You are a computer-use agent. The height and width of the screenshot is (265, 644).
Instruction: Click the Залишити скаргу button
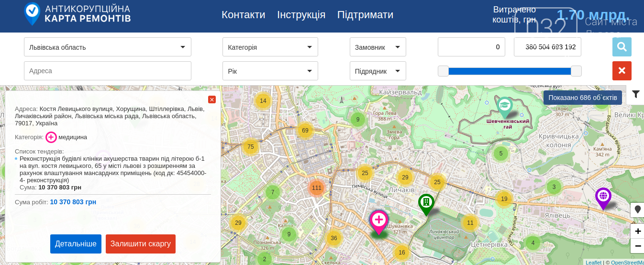(x=140, y=244)
